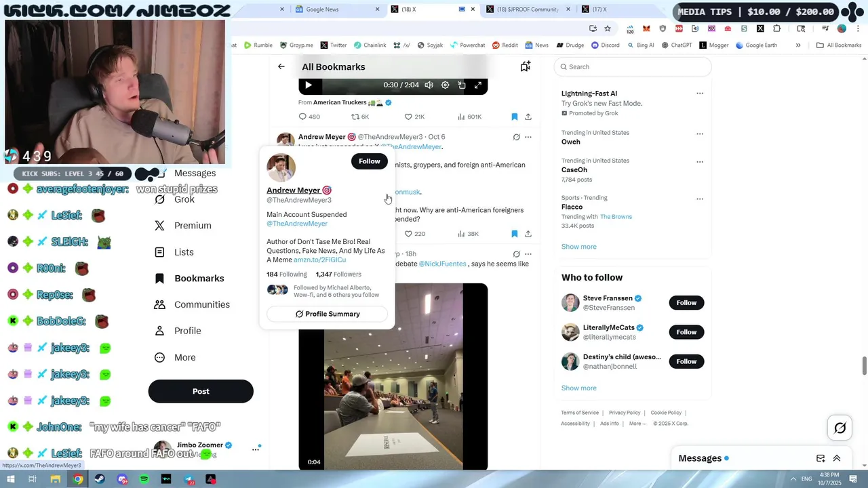Follow Andrew Meyer from hover card
This screenshot has width=868, height=488.
point(370,161)
